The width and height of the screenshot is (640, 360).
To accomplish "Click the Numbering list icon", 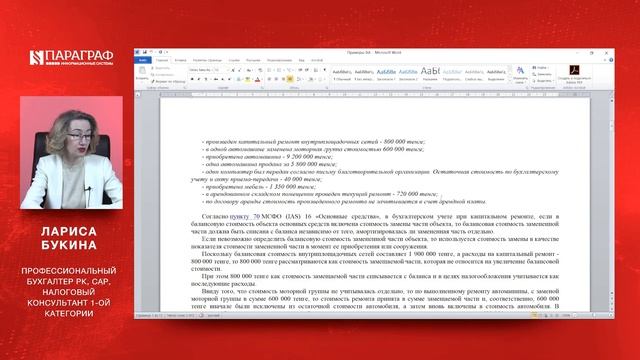I will [279, 70].
